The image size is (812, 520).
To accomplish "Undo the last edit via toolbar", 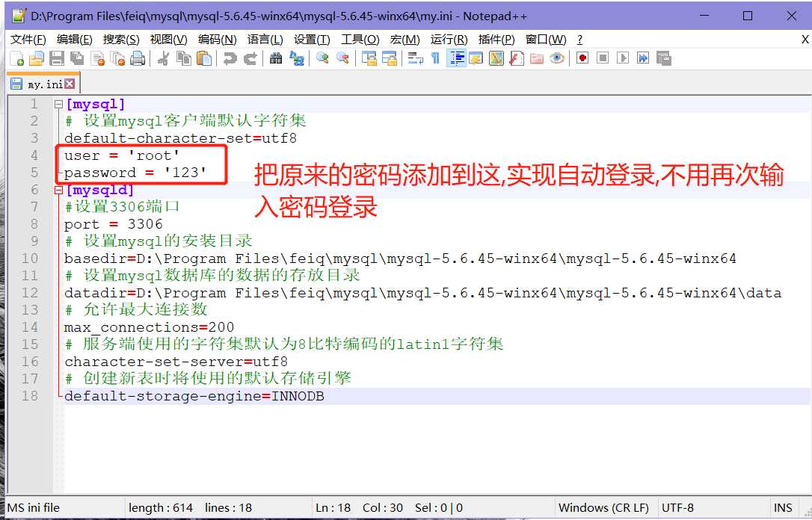I will pyautogui.click(x=230, y=58).
